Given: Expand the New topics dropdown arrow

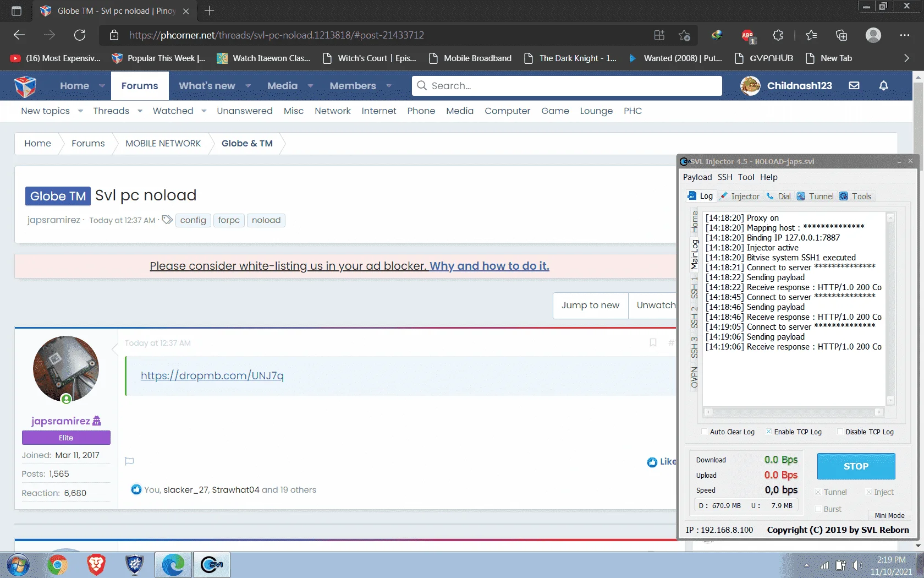Looking at the screenshot, I should coord(80,111).
